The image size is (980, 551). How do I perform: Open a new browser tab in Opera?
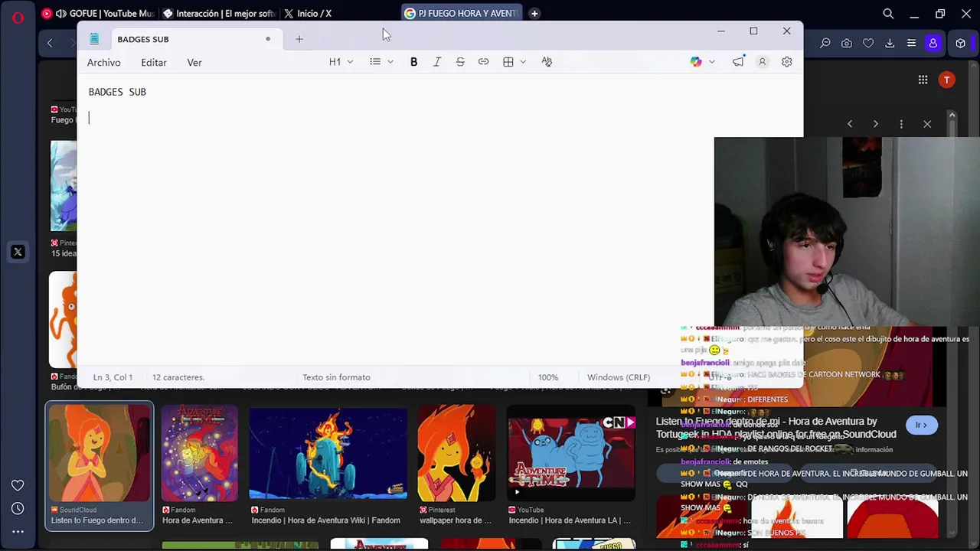pyautogui.click(x=534, y=13)
